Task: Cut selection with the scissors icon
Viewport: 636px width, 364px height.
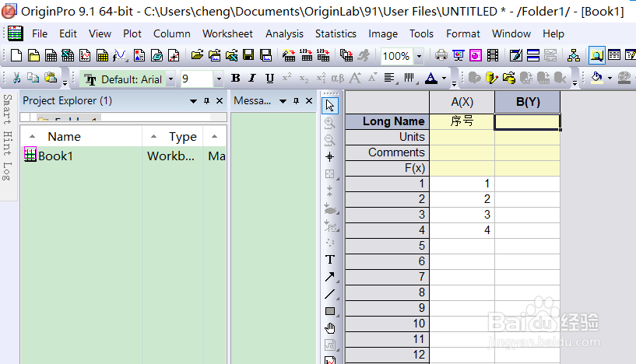Action: [16, 78]
